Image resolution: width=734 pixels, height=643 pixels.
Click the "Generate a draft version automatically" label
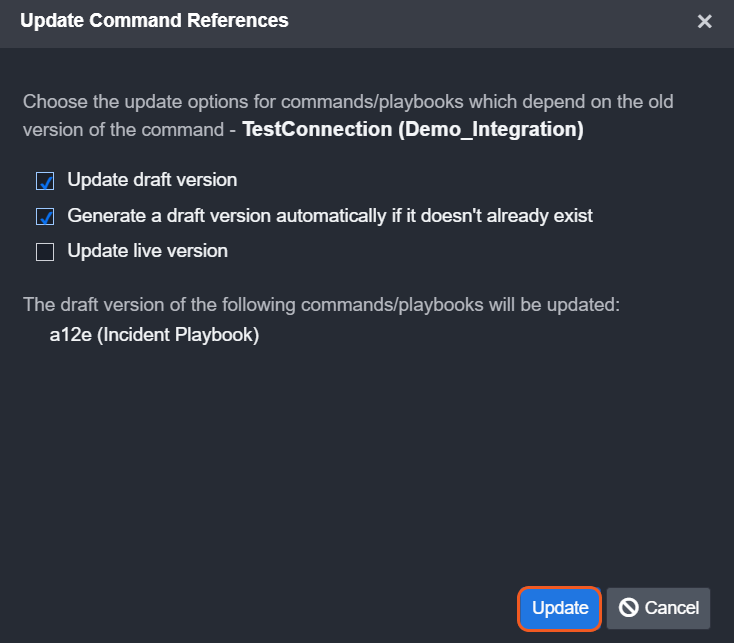coord(330,215)
